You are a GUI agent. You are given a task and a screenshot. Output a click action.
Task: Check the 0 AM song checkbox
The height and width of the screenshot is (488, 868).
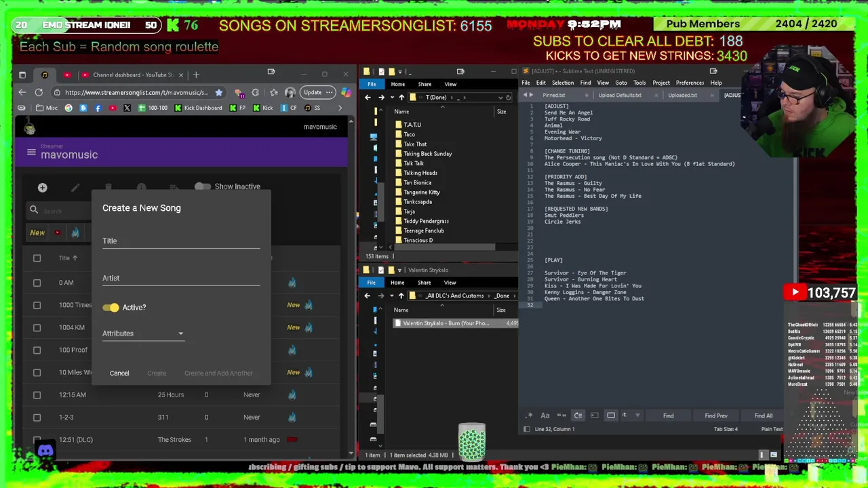click(x=37, y=283)
